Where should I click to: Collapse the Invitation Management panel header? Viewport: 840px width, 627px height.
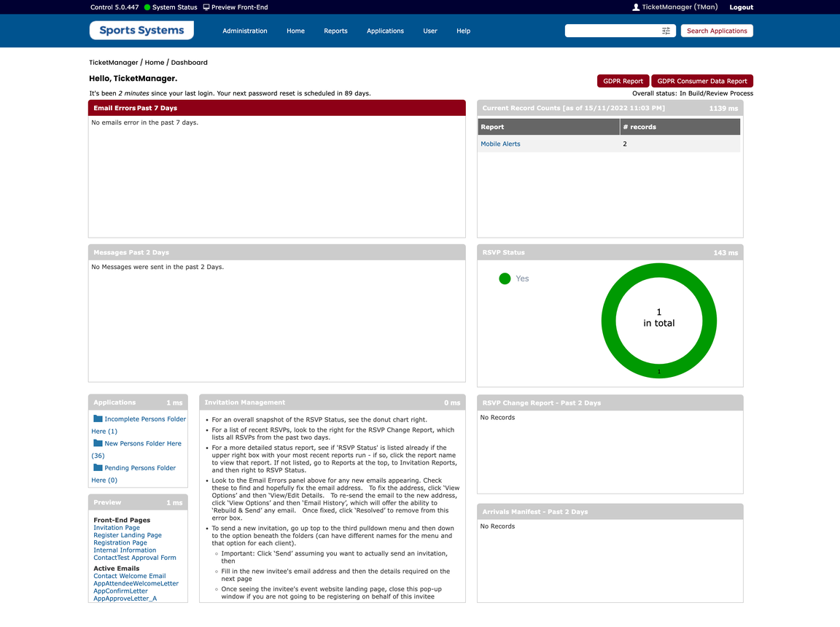(x=332, y=402)
